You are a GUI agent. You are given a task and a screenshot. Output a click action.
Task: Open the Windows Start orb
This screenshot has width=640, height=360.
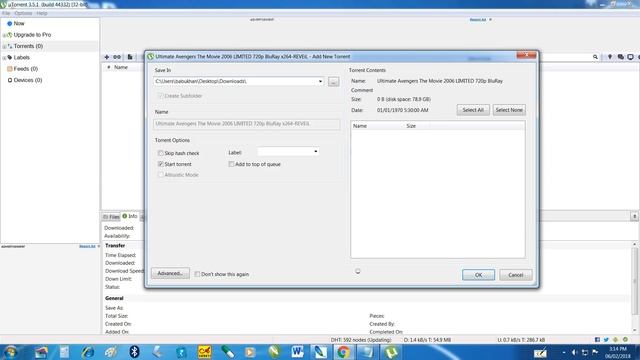[10, 352]
